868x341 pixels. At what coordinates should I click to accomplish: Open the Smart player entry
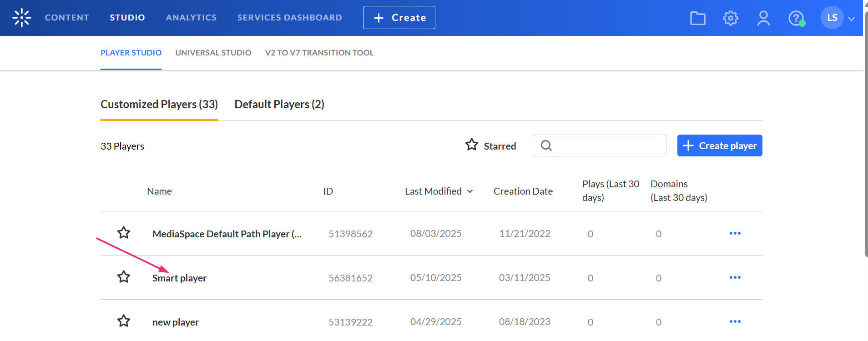pos(179,278)
